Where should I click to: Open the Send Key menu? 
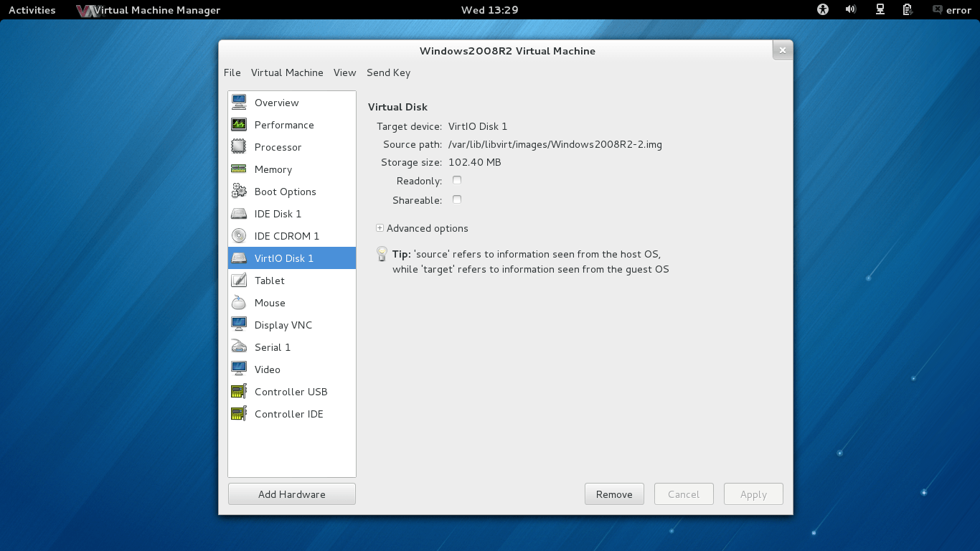388,72
